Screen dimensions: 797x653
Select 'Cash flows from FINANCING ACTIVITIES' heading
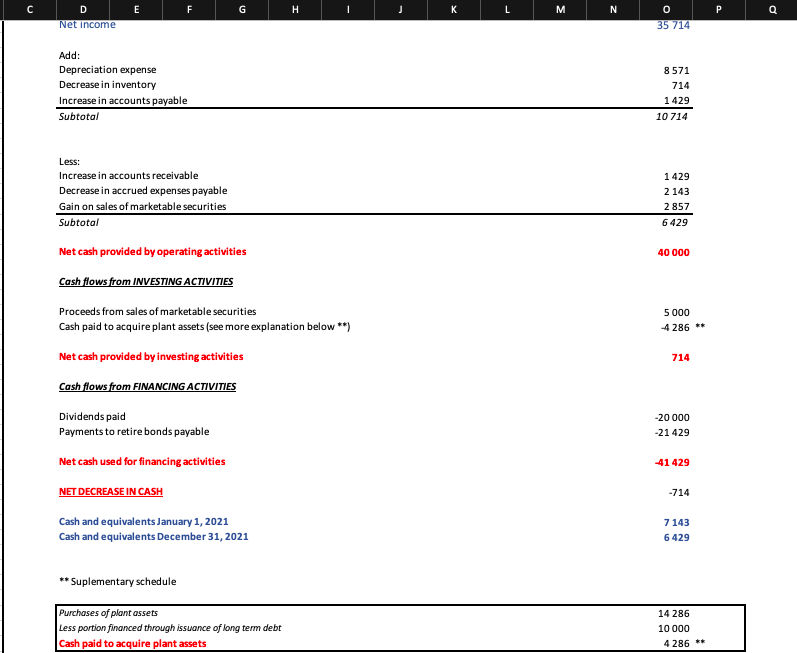click(147, 387)
